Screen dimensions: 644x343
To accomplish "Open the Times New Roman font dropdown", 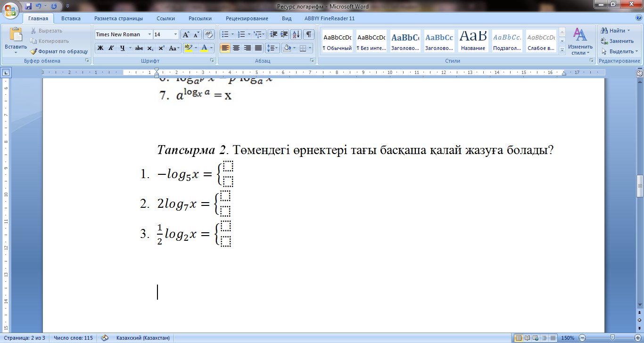I will (150, 34).
